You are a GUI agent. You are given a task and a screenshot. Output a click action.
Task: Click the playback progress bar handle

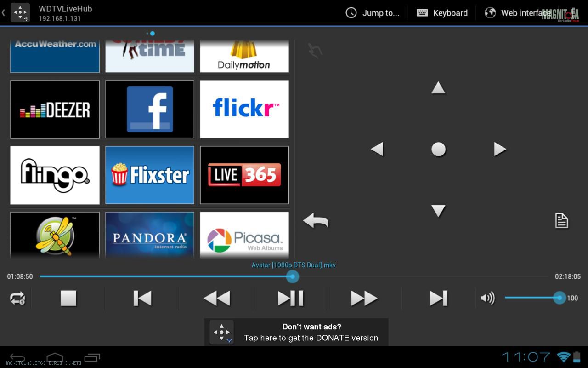click(292, 276)
